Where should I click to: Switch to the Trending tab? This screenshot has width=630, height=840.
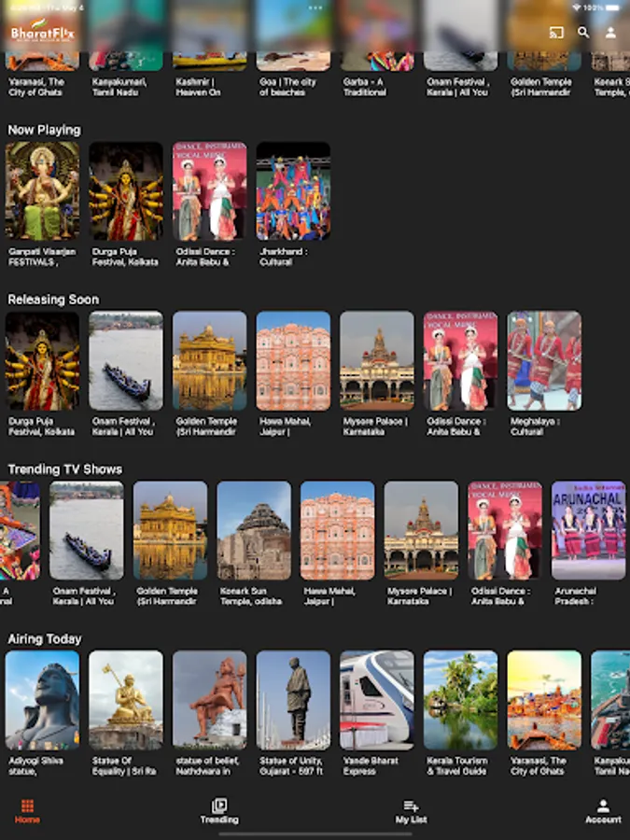pyautogui.click(x=219, y=811)
